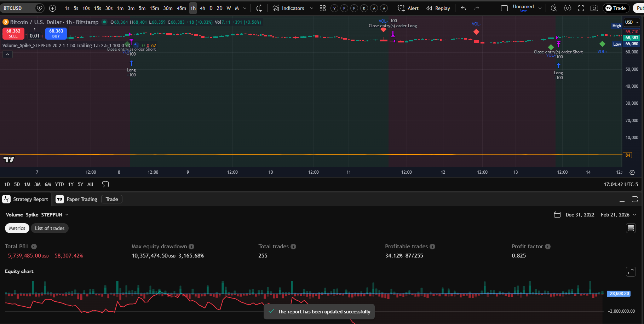Take a snapshot with the camera icon
Image resolution: width=644 pixels, height=324 pixels.
594,8
